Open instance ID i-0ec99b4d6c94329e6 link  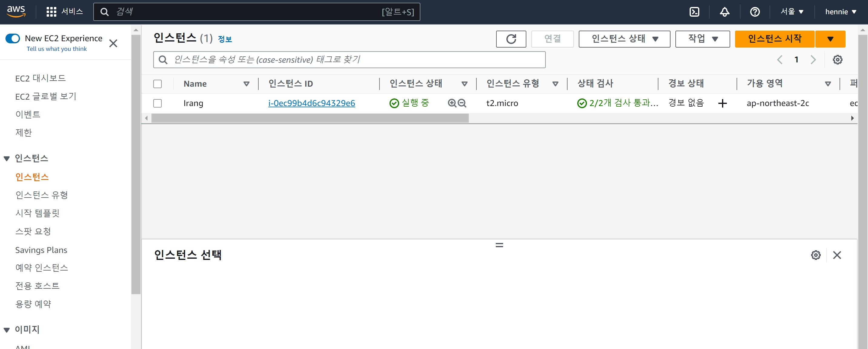[311, 103]
